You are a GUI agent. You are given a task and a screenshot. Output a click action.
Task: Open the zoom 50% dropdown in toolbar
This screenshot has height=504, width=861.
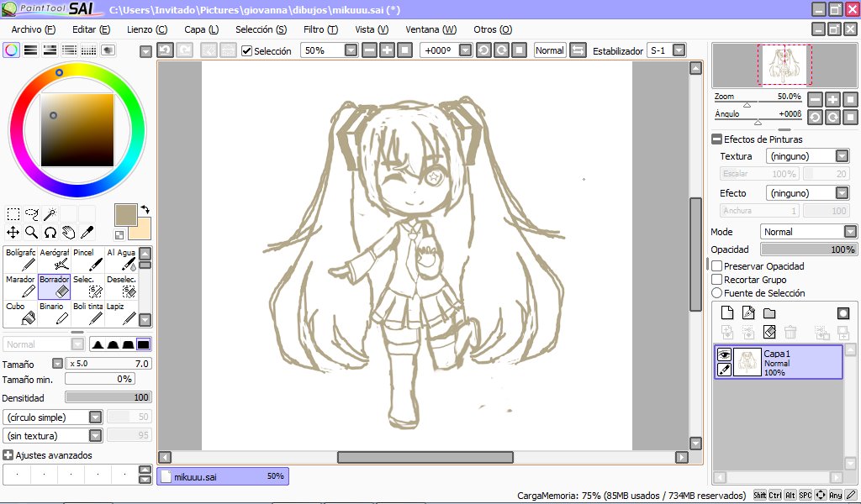coord(351,50)
